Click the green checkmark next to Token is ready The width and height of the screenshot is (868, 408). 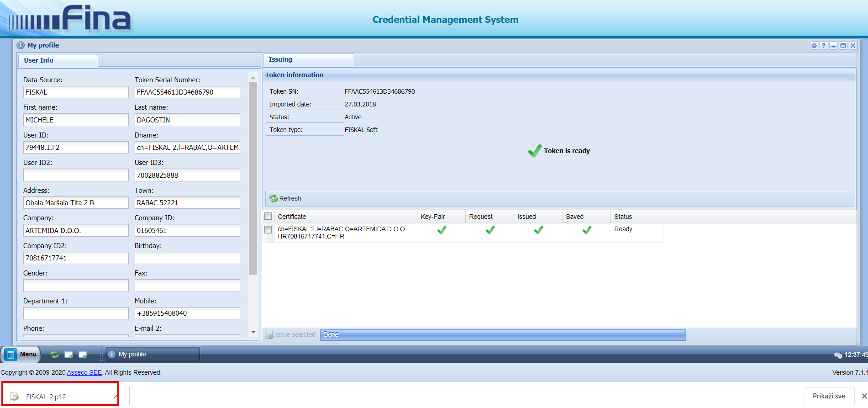click(x=534, y=150)
